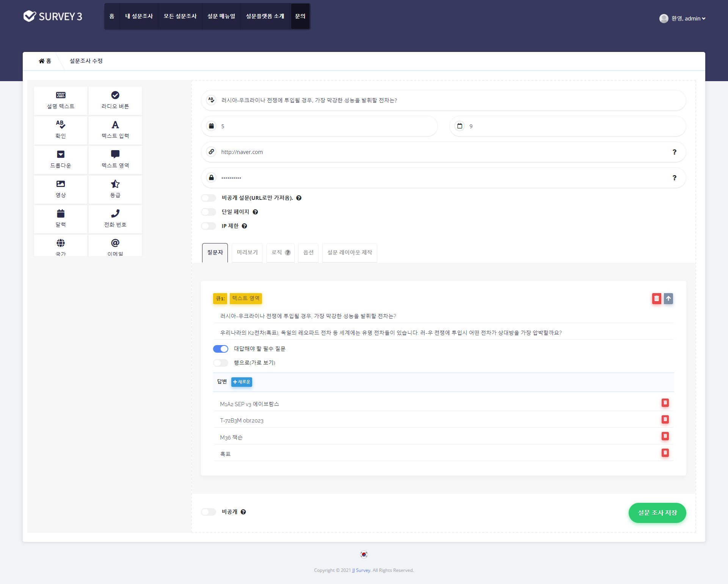Add a calendar (달력) question element

(61, 218)
